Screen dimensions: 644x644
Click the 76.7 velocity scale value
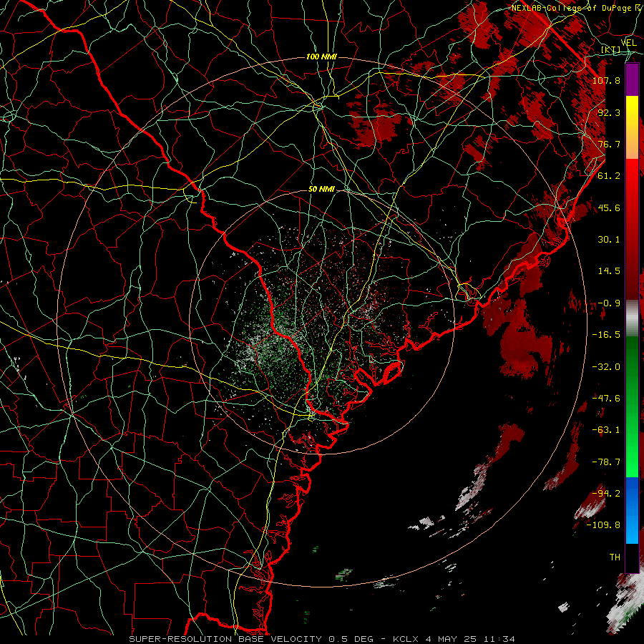click(609, 144)
